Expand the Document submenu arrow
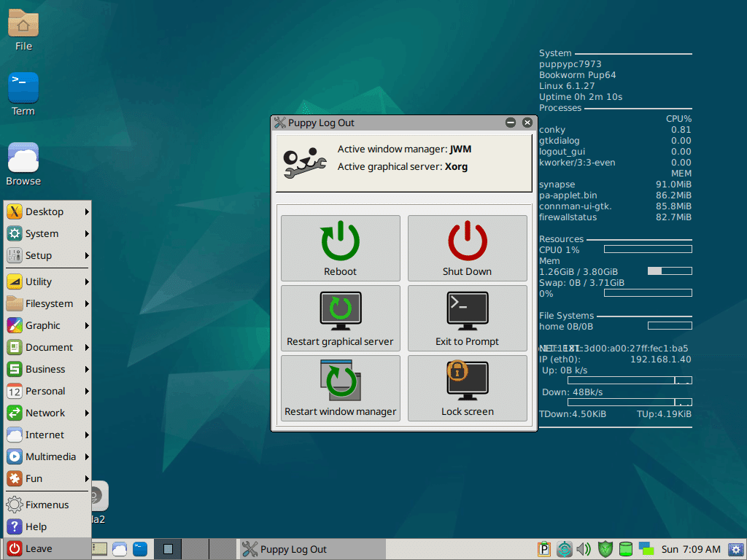 point(87,347)
